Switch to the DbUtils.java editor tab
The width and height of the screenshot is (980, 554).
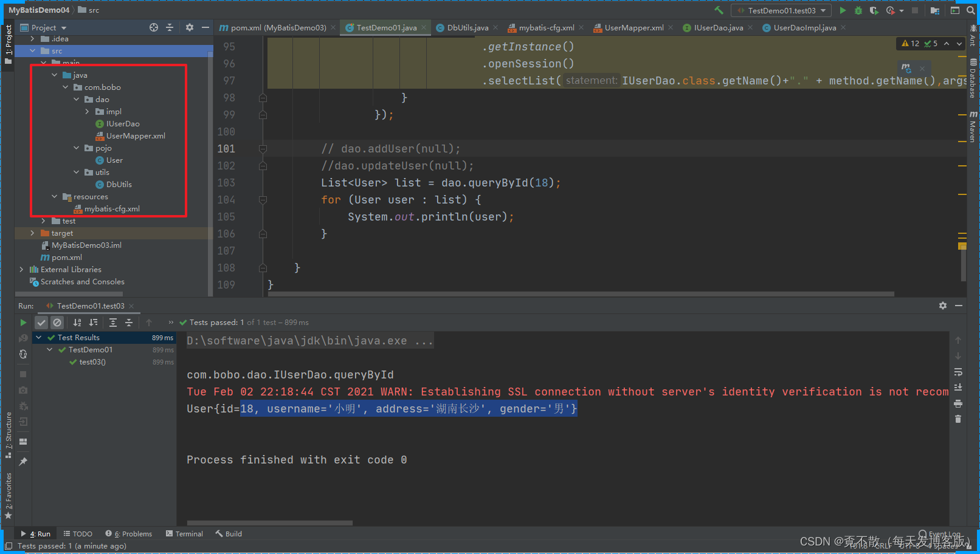pos(466,27)
